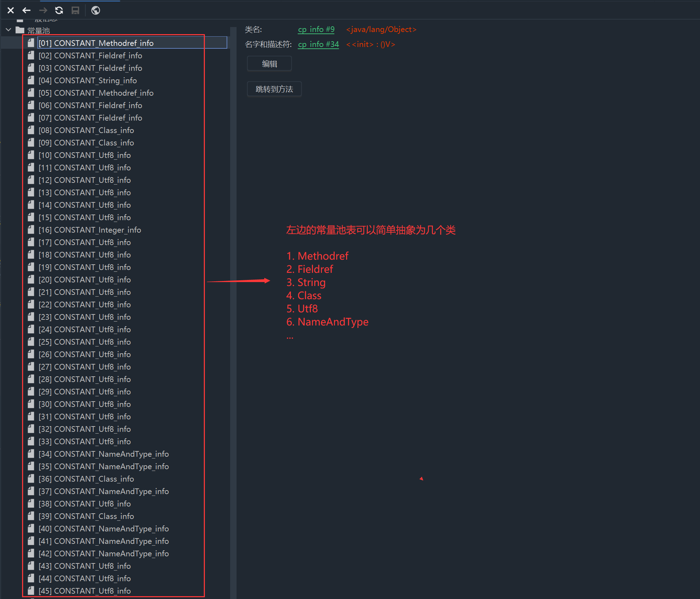Image resolution: width=700 pixels, height=599 pixels.
Task: Click the close X toolbar icon
Action: [x=11, y=10]
